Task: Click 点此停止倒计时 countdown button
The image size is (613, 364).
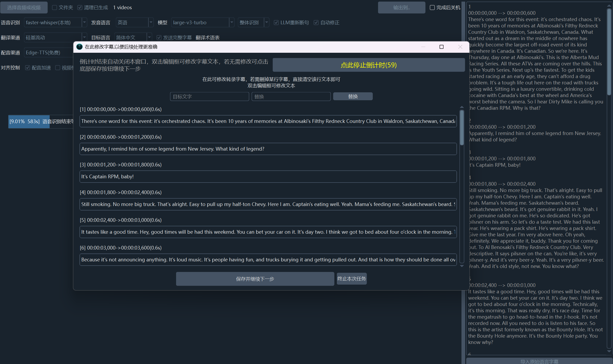Action: (x=369, y=65)
